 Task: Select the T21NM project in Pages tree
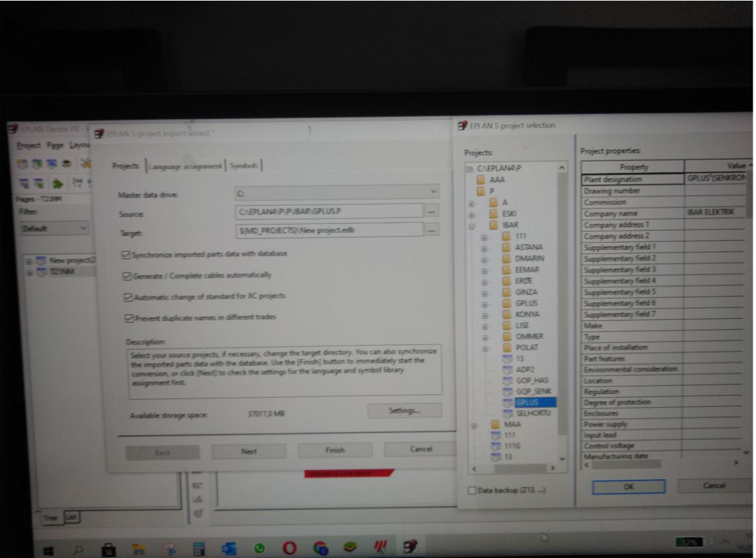click(62, 272)
